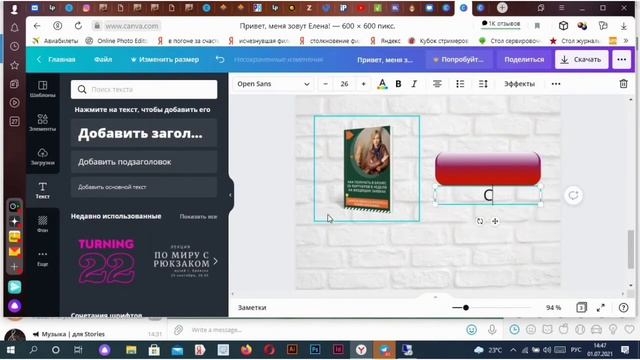Open more text toolbar options

click(556, 84)
